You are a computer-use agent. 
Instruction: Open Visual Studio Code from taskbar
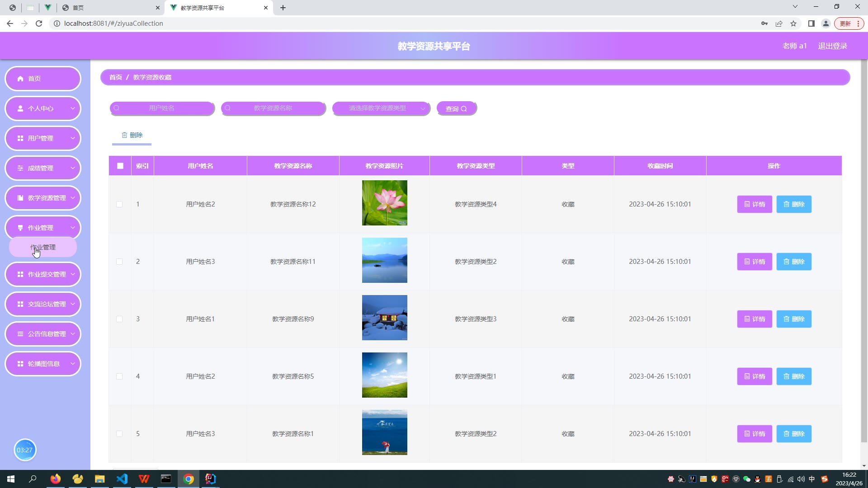click(122, 479)
